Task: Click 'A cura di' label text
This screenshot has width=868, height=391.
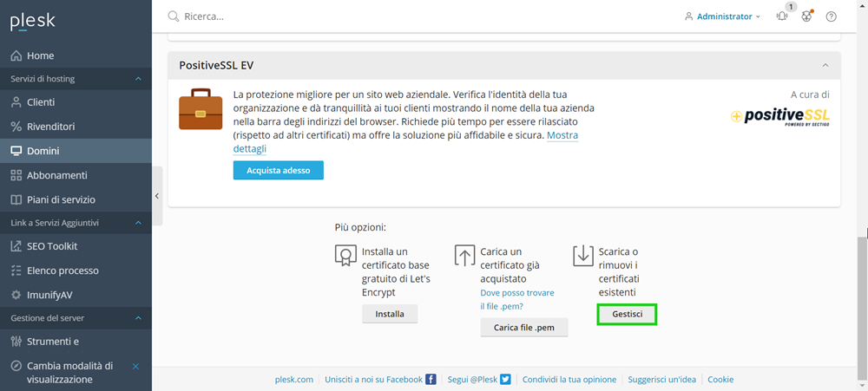Action: click(810, 94)
